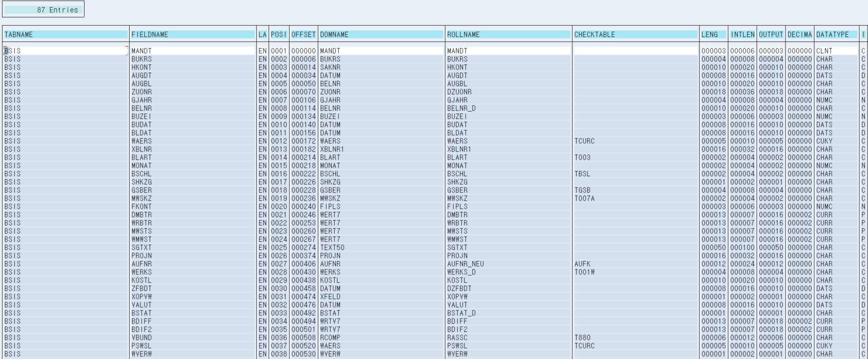The height and width of the screenshot is (359, 868).
Task: Click fieldname WRBTR
Action: (142, 223)
